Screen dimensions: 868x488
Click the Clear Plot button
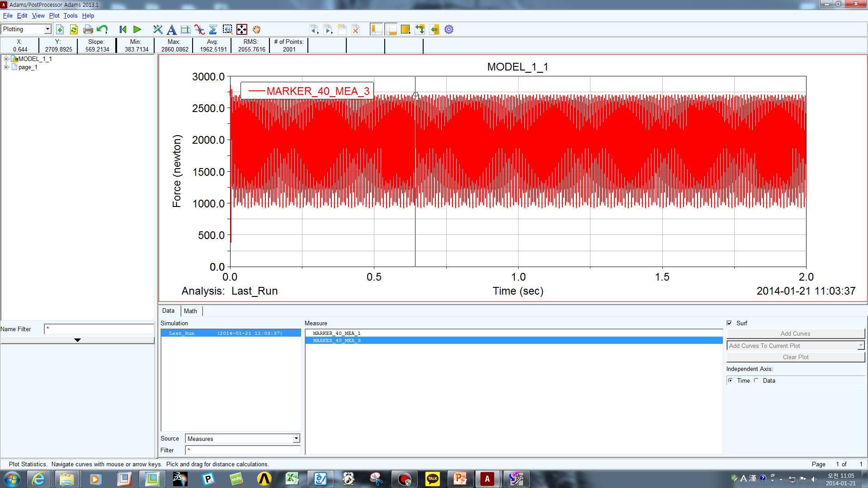point(795,357)
